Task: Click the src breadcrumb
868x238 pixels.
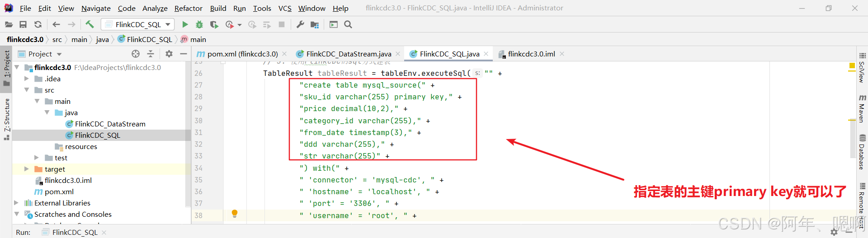Action: [x=57, y=39]
